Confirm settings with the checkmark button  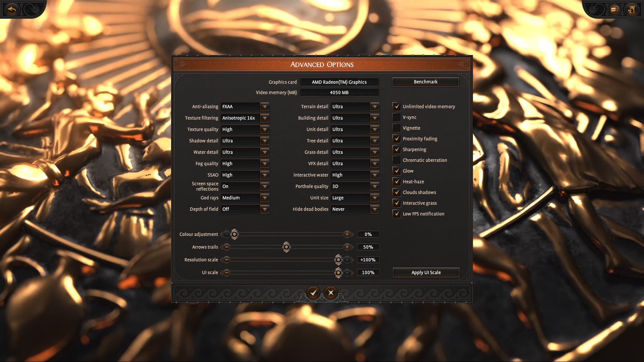[313, 293]
